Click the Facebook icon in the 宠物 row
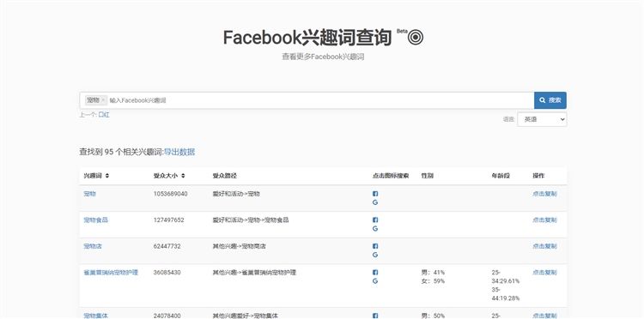Screen dimensions: 644x319 coord(375,194)
